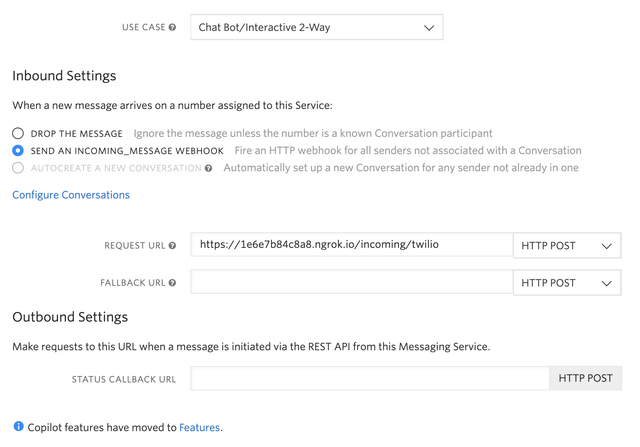The image size is (640, 447).
Task: Click the HTTP POST label beside Status Callback
Action: point(585,378)
